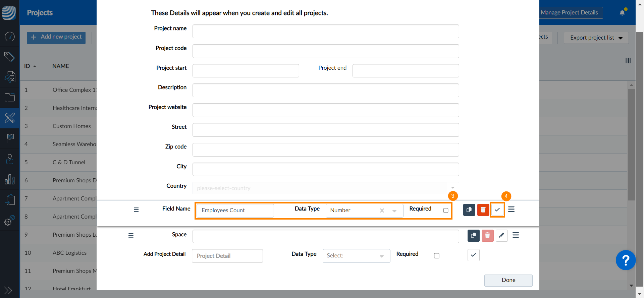Toggle Required checkbox for Employees Count

pos(446,211)
